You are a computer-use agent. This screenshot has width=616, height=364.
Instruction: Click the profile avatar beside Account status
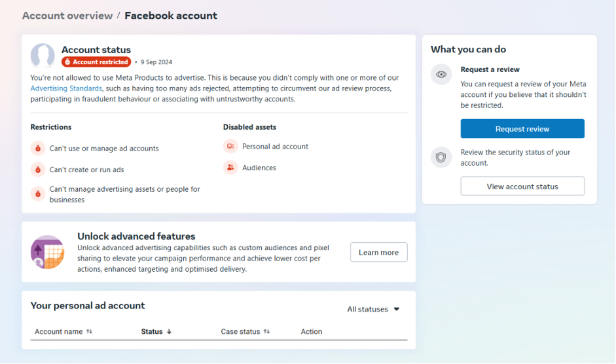pyautogui.click(x=43, y=56)
